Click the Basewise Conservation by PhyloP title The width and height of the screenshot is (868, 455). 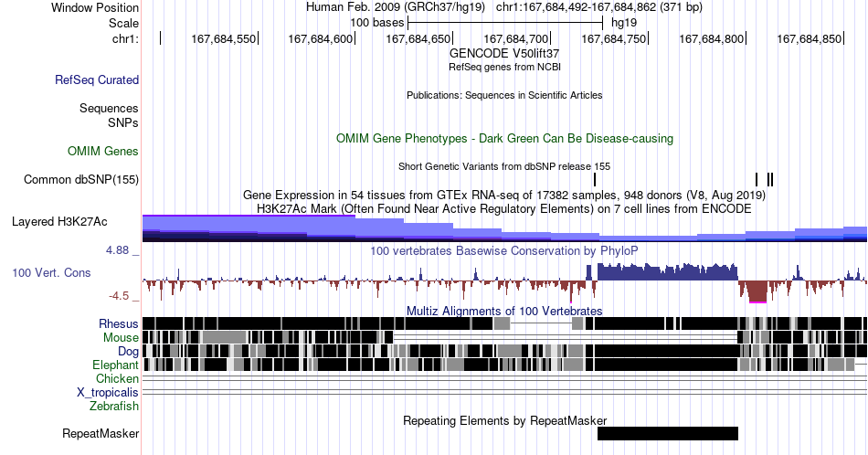tap(504, 250)
